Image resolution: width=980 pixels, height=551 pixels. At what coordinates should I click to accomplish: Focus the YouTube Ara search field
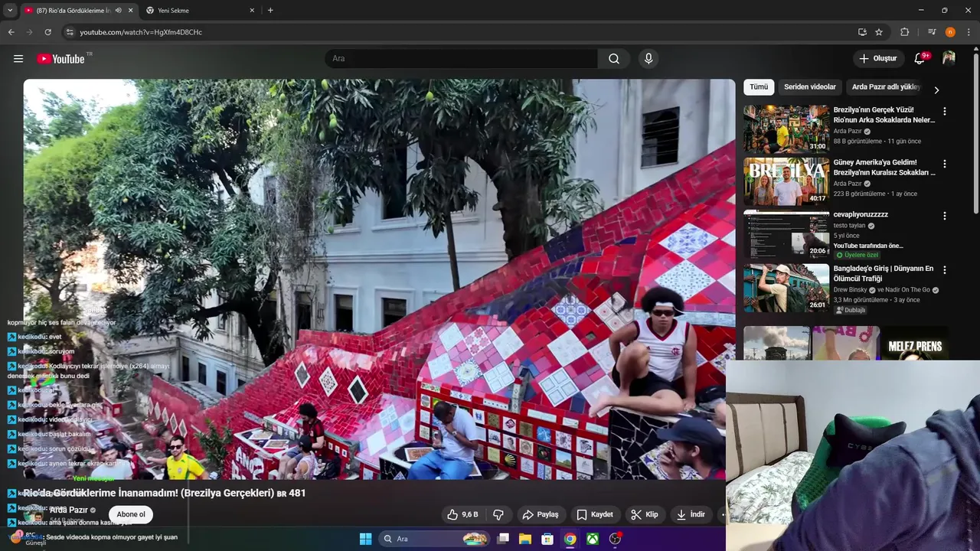tap(462, 59)
